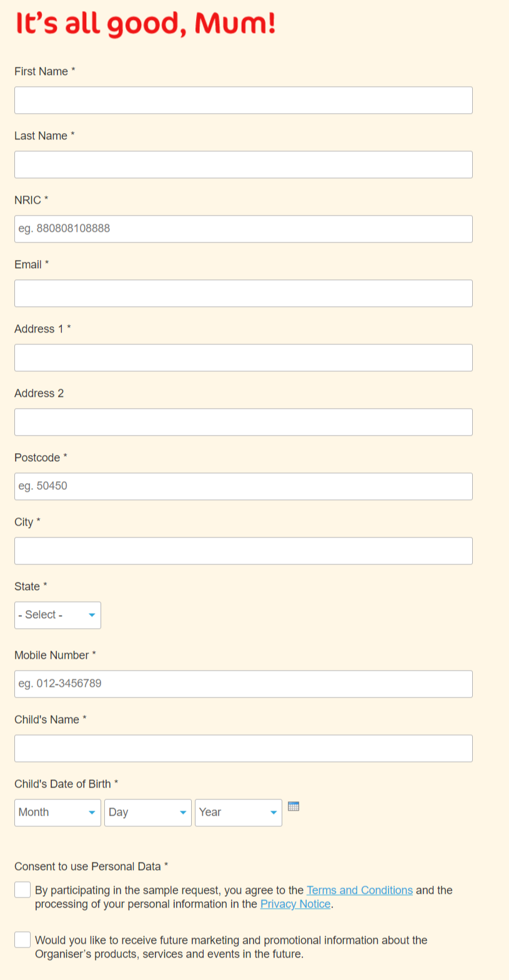The height and width of the screenshot is (980, 509).
Task: Expand the State select dropdown
Action: (x=57, y=615)
